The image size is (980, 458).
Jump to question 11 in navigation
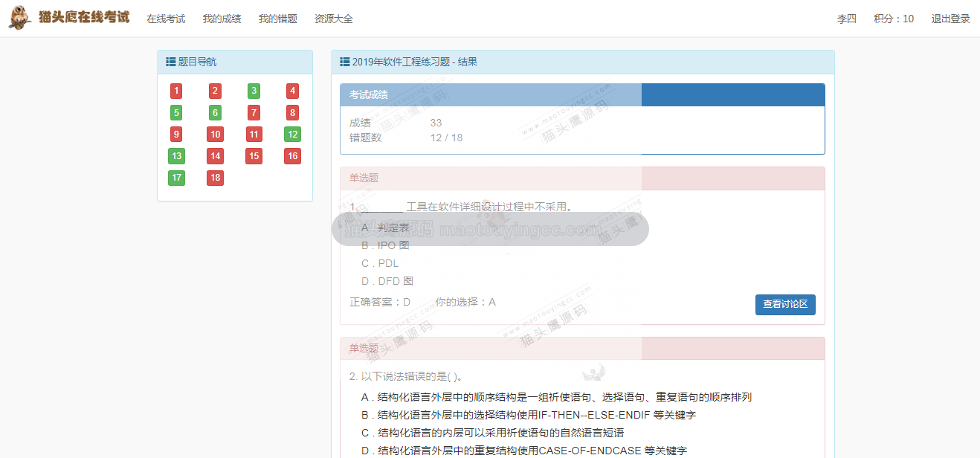[254, 135]
